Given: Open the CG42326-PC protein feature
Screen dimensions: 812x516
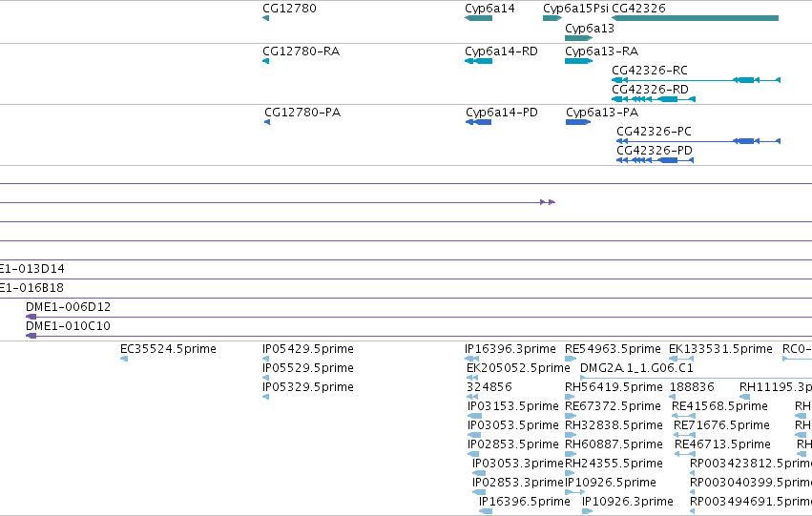Looking at the screenshot, I should point(698,141).
